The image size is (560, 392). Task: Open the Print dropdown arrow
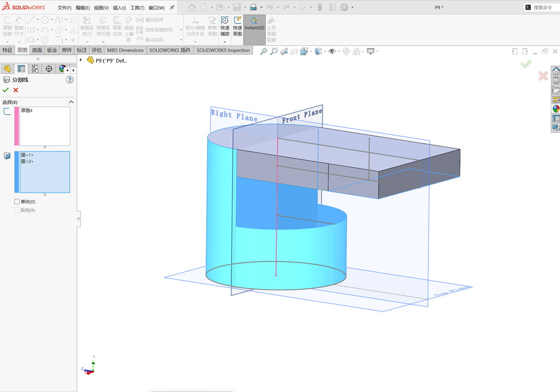(261, 7)
